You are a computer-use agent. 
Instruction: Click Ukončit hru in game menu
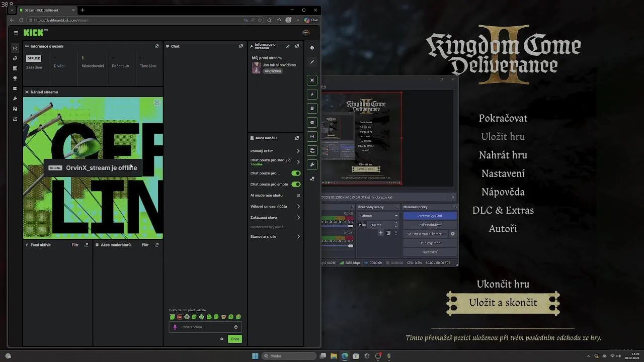[503, 284]
